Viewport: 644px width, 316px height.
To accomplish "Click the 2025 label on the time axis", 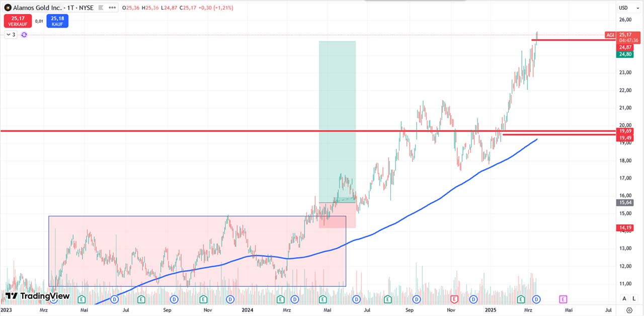I will pos(491,310).
